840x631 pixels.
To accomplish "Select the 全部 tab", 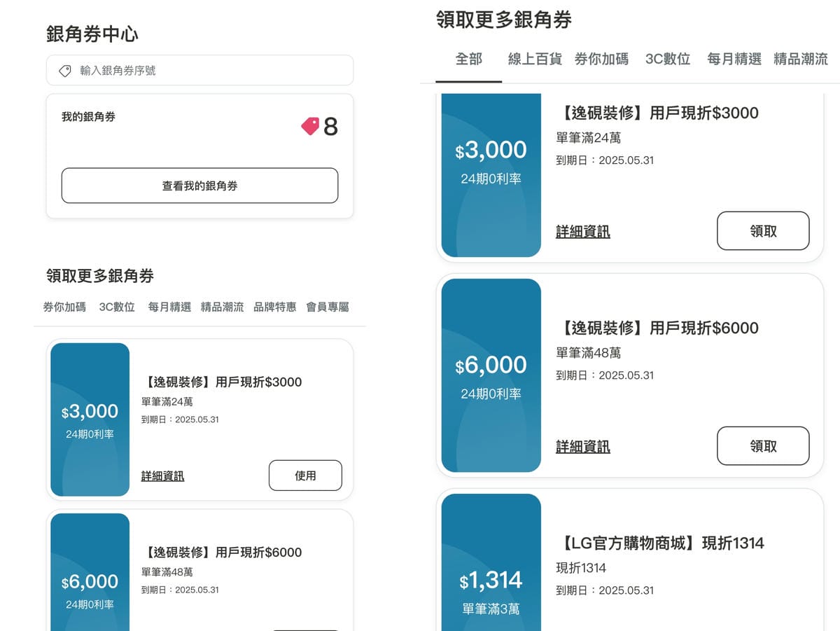I will (x=468, y=60).
